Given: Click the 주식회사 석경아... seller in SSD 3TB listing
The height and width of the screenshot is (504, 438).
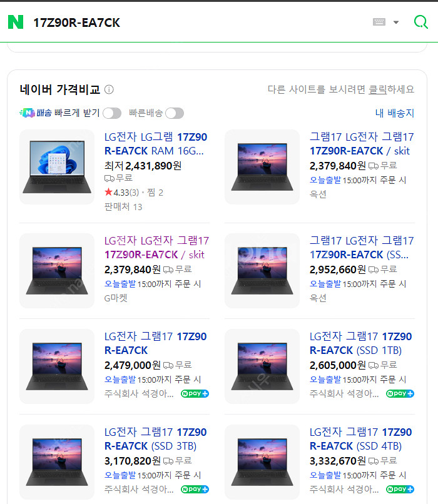Looking at the screenshot, I should coord(139,489).
